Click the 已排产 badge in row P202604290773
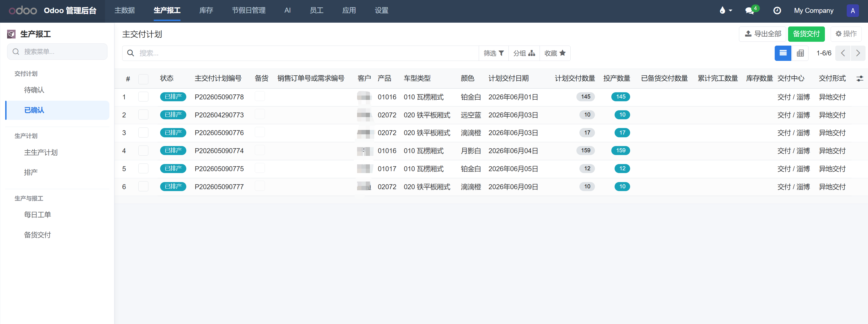This screenshot has width=868, height=324. pyautogui.click(x=173, y=115)
